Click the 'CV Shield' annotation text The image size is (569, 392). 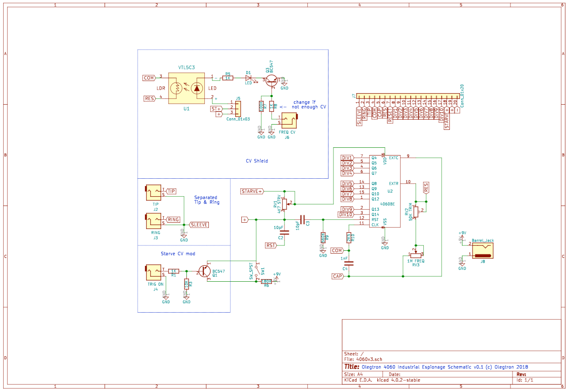click(257, 161)
